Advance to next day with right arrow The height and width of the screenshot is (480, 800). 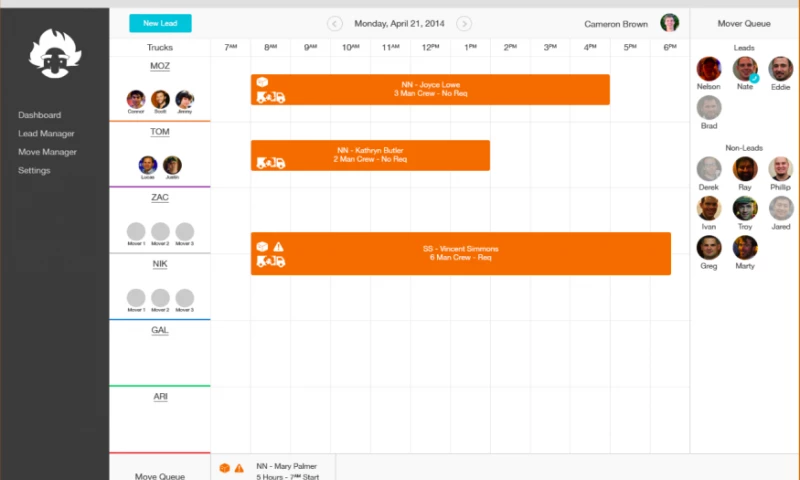click(x=464, y=24)
